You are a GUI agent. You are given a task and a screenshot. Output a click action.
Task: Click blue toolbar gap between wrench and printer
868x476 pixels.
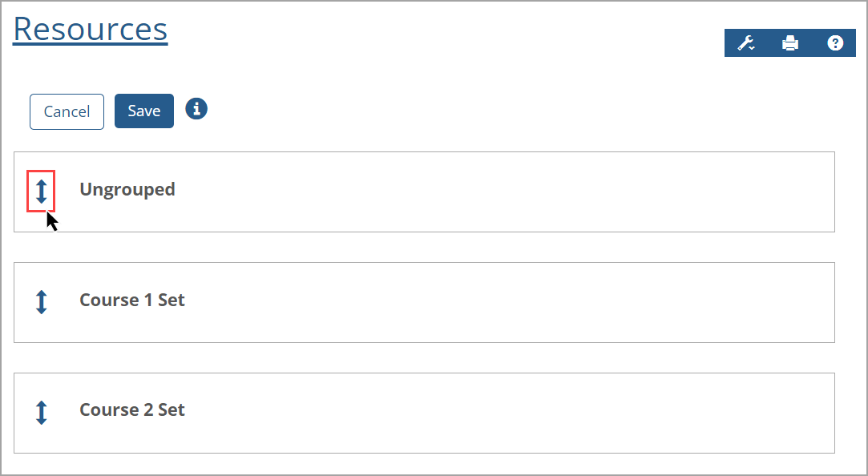(x=769, y=43)
